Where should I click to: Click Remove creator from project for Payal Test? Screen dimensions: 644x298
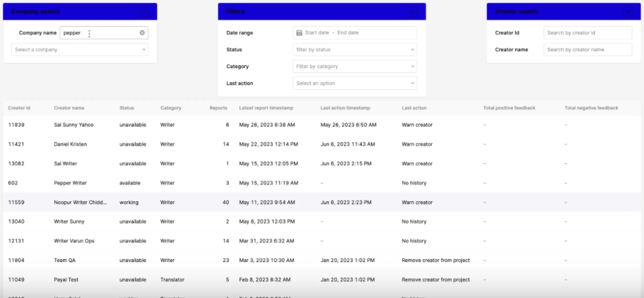[436, 280]
